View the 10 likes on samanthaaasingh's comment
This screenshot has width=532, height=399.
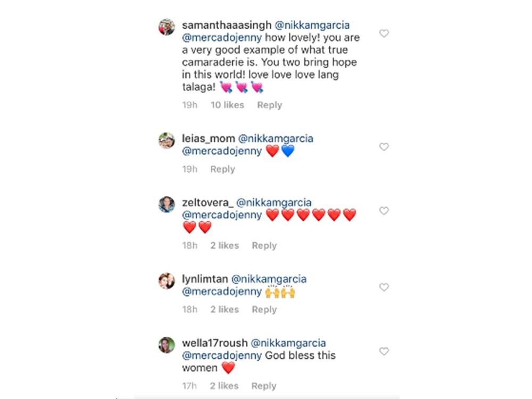coord(227,105)
